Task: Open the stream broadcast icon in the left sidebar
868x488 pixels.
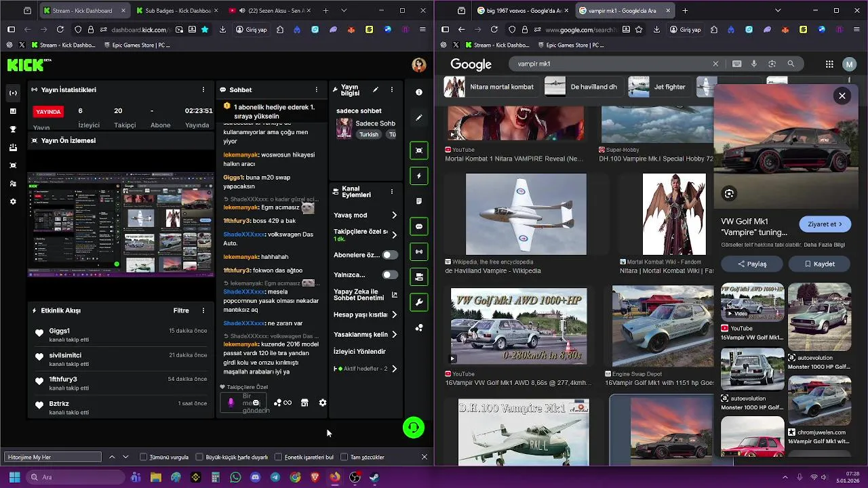Action: pos(13,93)
